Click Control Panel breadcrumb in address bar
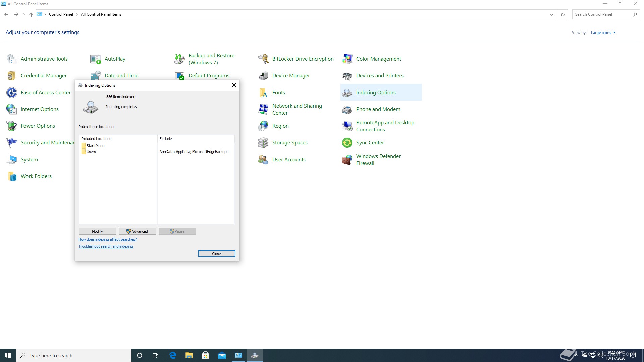This screenshot has width=644, height=362. (x=61, y=14)
